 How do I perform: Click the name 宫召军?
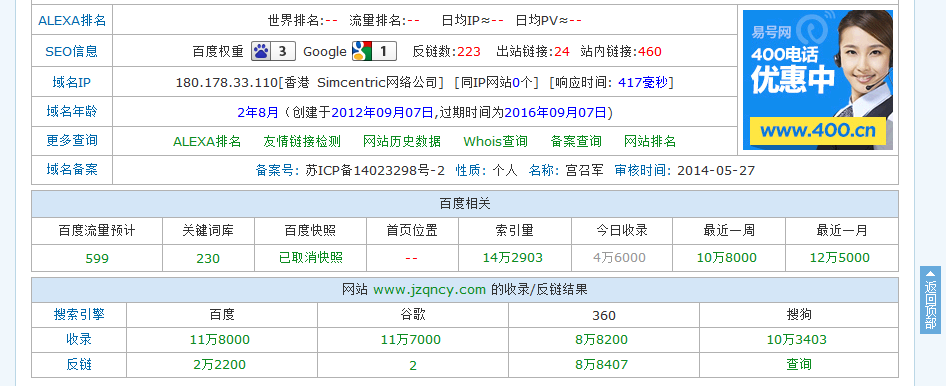(584, 171)
